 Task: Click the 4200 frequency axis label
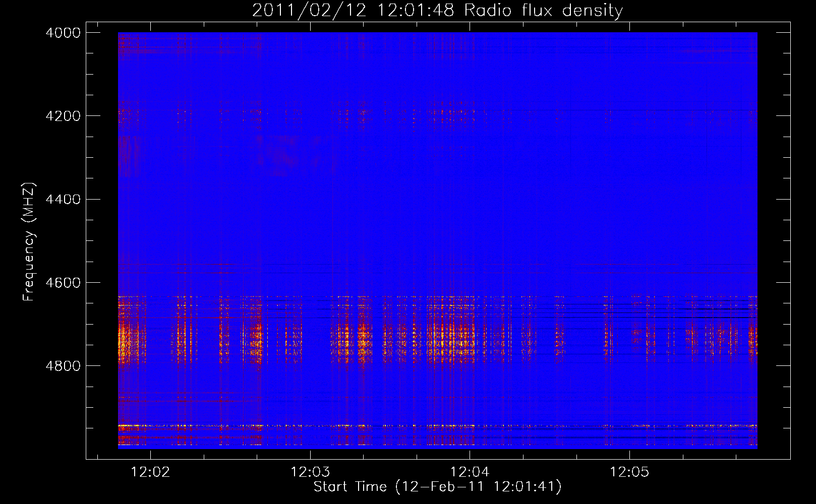tap(63, 116)
